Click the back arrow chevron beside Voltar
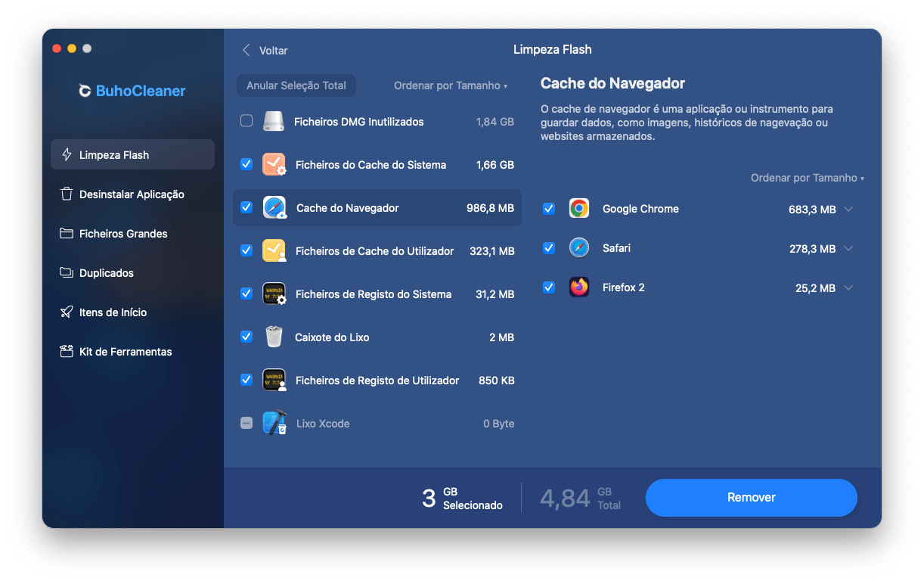 click(246, 50)
